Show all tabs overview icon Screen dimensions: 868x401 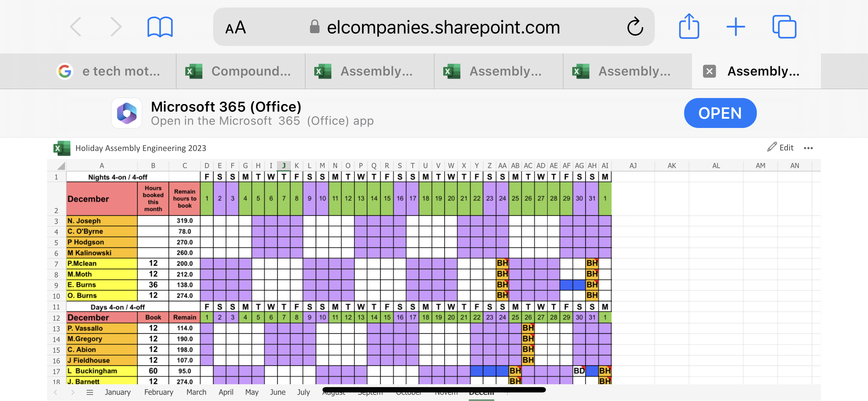click(784, 27)
